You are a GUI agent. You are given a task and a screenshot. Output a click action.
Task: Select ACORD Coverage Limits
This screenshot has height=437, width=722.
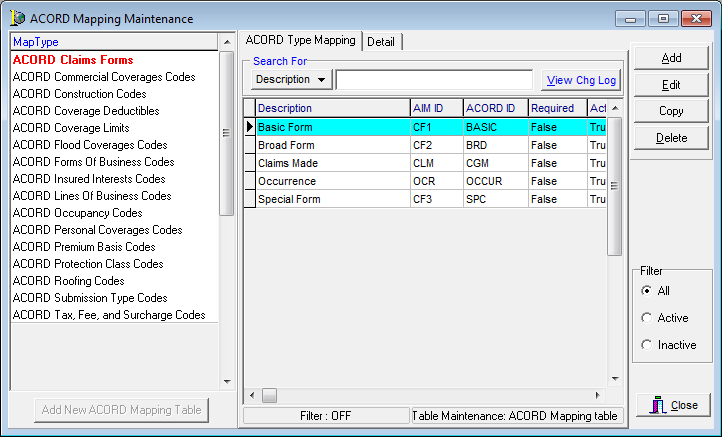[114, 128]
